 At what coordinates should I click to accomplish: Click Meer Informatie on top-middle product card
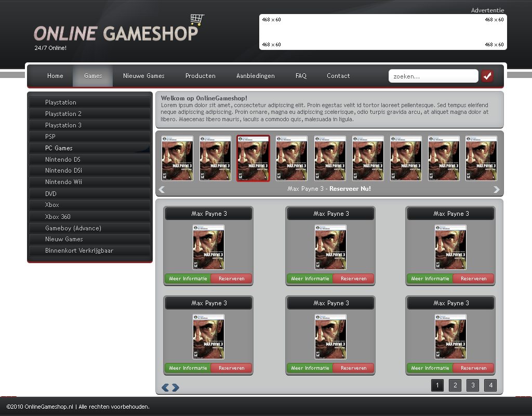pos(310,279)
